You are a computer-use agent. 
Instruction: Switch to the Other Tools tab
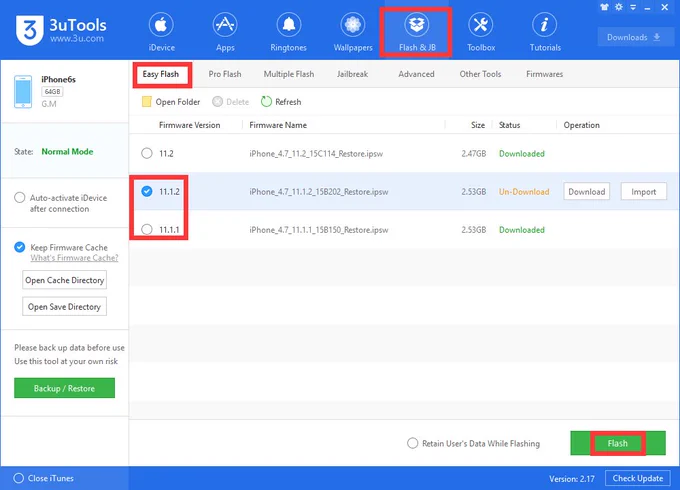tap(480, 74)
